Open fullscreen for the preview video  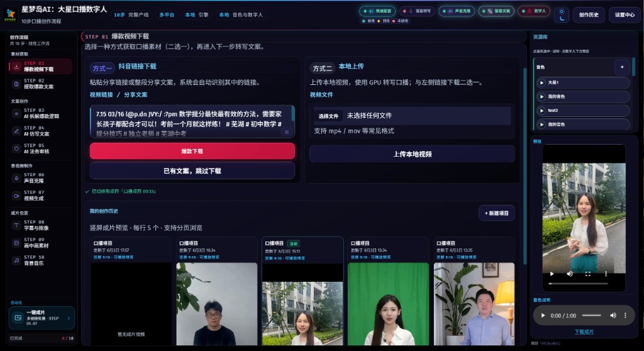coord(588,274)
